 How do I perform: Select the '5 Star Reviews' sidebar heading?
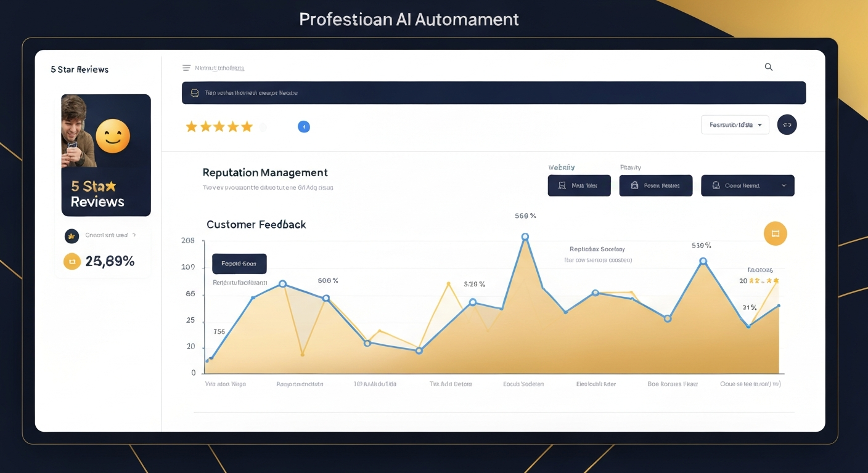tap(80, 70)
